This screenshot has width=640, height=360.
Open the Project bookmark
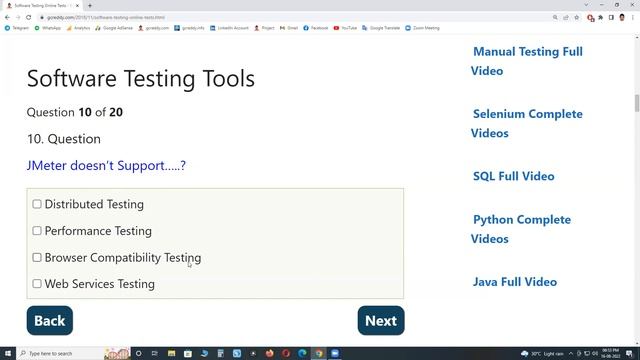click(x=264, y=28)
